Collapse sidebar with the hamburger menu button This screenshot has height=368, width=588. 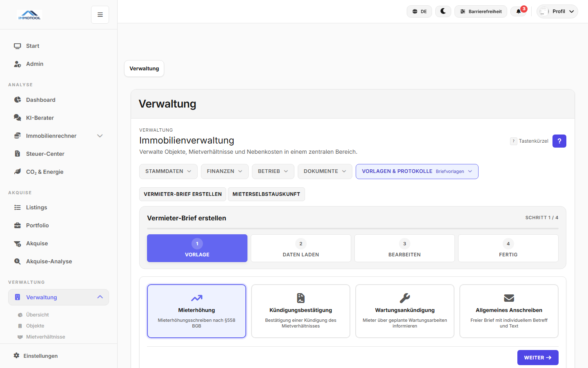(100, 15)
